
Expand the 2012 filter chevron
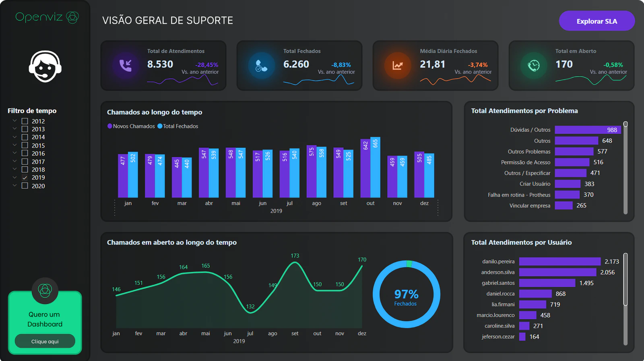tap(14, 120)
